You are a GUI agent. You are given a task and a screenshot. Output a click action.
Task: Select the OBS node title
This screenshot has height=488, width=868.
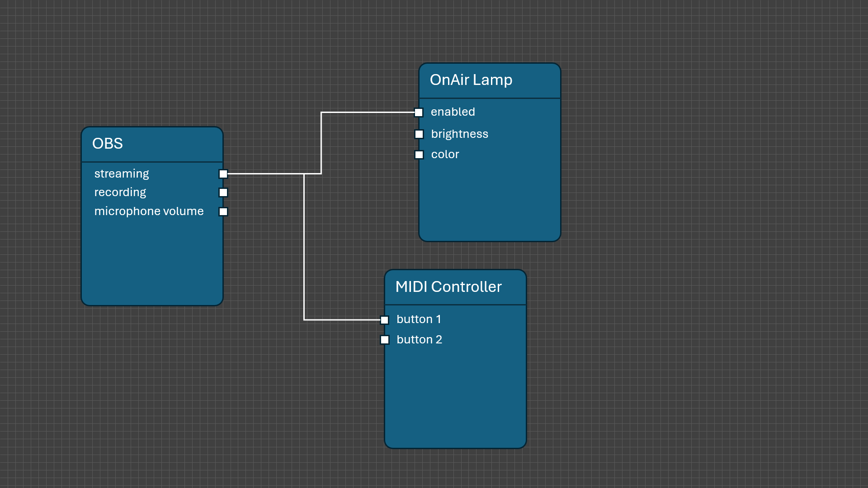[x=108, y=144]
